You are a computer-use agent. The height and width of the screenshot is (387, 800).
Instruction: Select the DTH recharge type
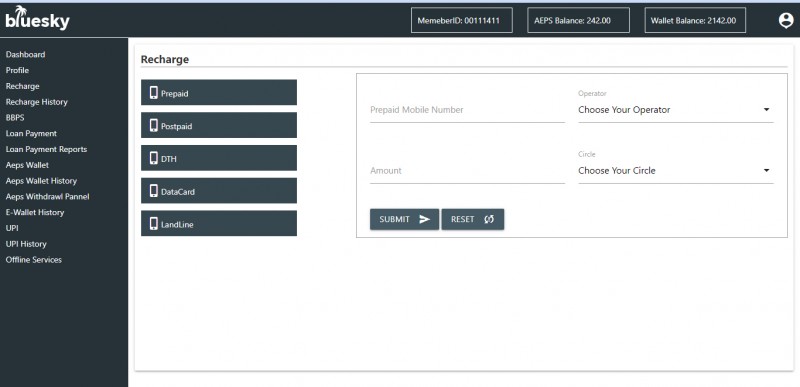219,158
